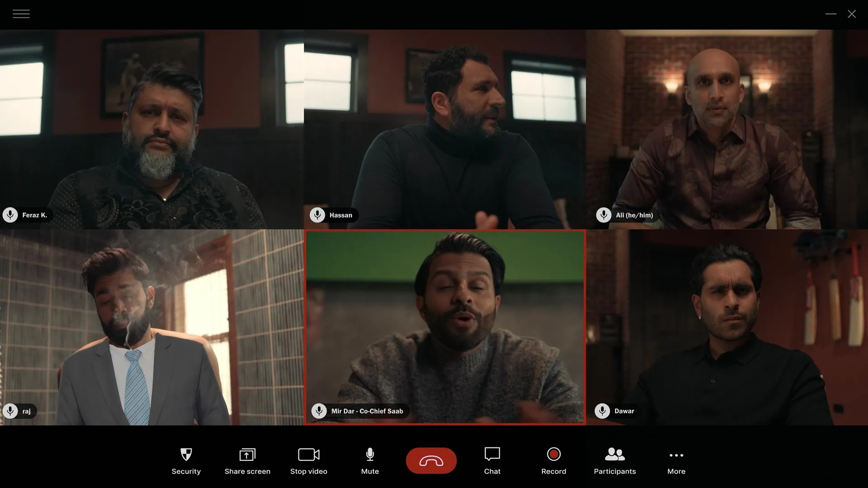868x488 pixels.
Task: Open the Participants list icon
Action: pyautogui.click(x=615, y=454)
